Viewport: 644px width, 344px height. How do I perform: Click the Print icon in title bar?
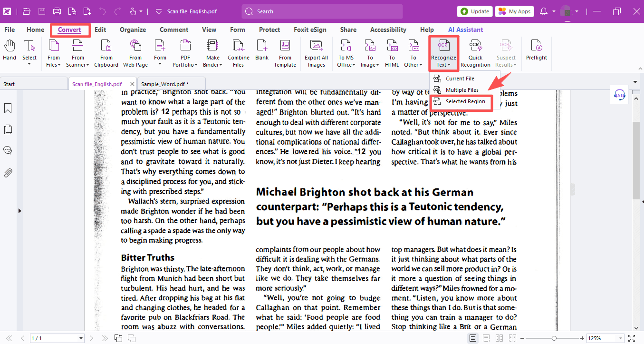tap(57, 11)
